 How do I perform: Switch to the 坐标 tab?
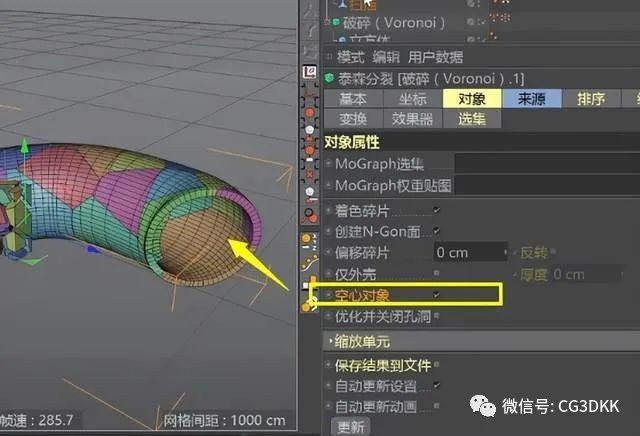[413, 99]
